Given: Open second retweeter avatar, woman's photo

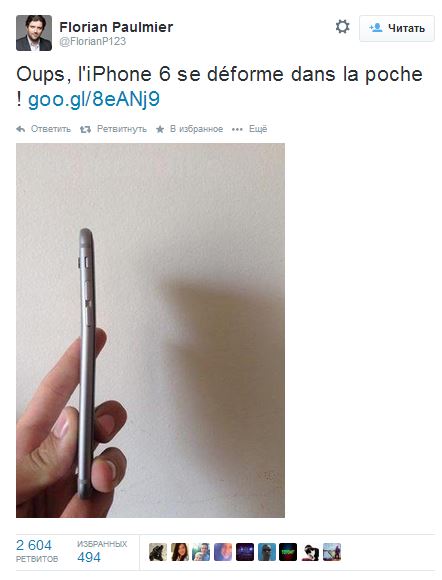Looking at the screenshot, I should point(180,552).
